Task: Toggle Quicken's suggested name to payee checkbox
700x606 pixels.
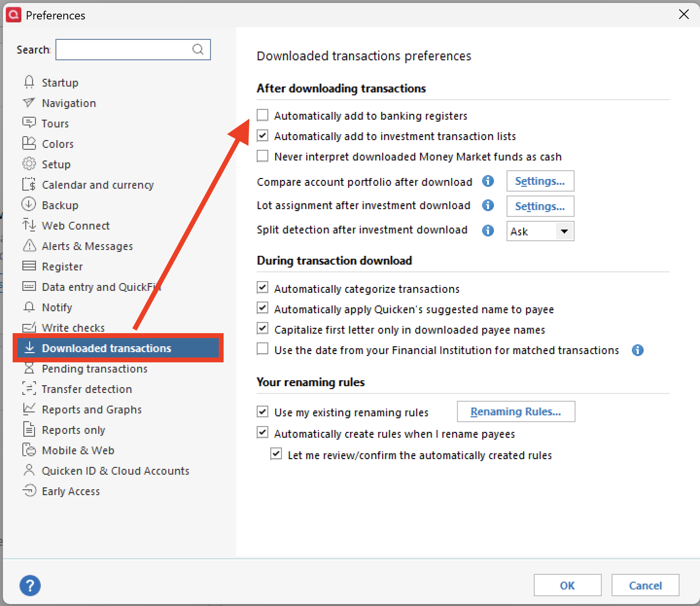Action: click(262, 308)
